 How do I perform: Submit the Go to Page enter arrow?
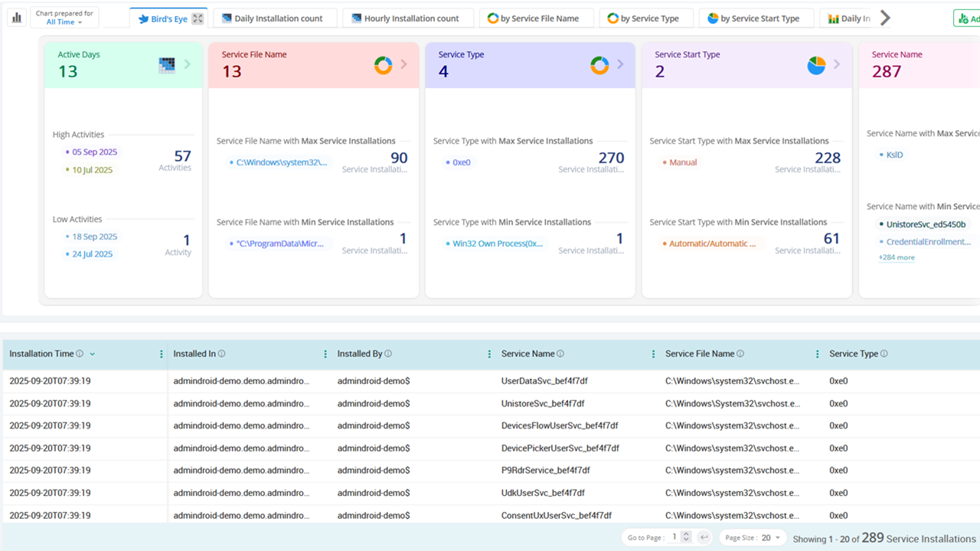click(704, 537)
